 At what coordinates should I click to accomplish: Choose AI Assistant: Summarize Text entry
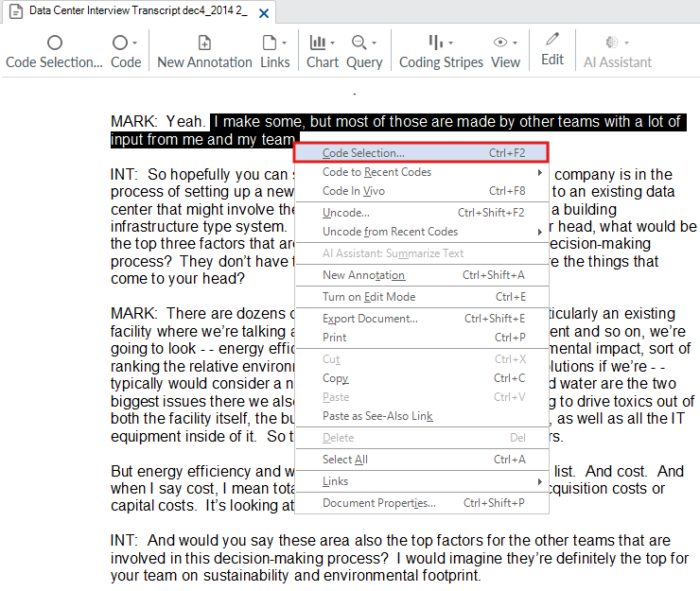(x=421, y=253)
